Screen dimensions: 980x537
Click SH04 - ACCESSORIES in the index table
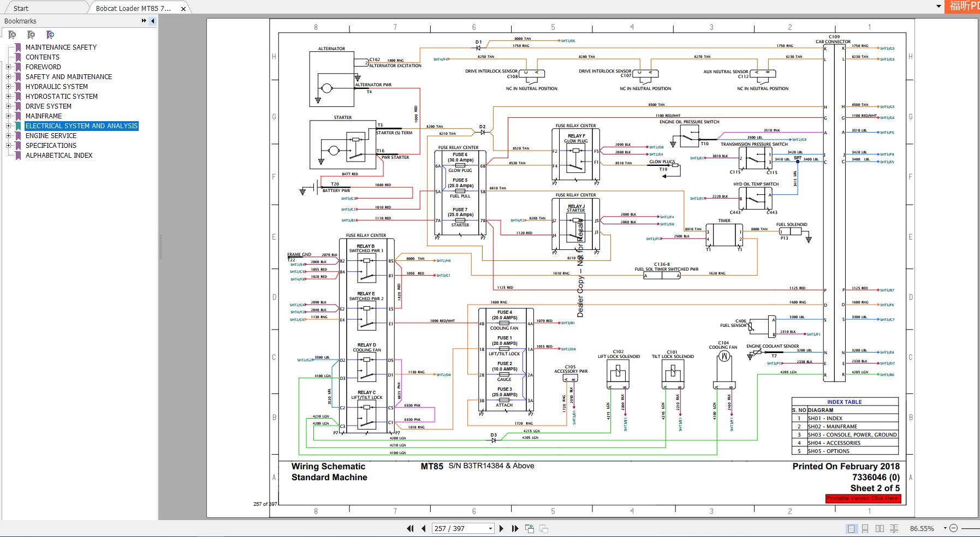pos(834,443)
